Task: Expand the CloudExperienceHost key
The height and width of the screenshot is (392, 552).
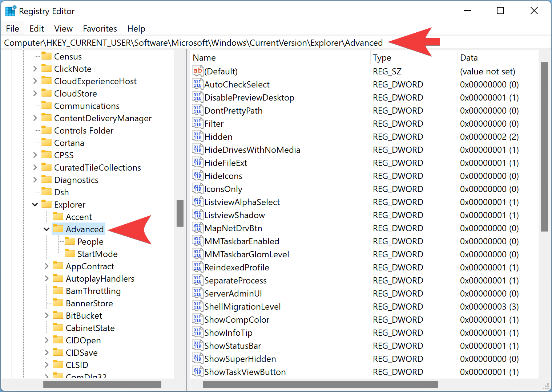Action: point(35,81)
